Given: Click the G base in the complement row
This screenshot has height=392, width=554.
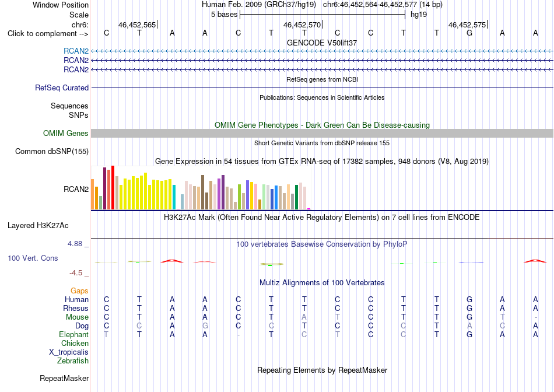Looking at the screenshot, I should coord(469,33).
